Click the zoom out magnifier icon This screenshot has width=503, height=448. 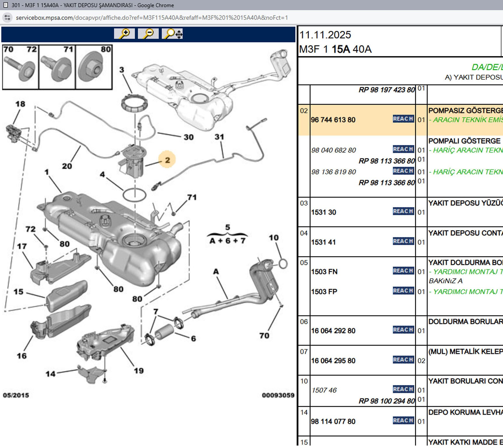[x=148, y=34]
